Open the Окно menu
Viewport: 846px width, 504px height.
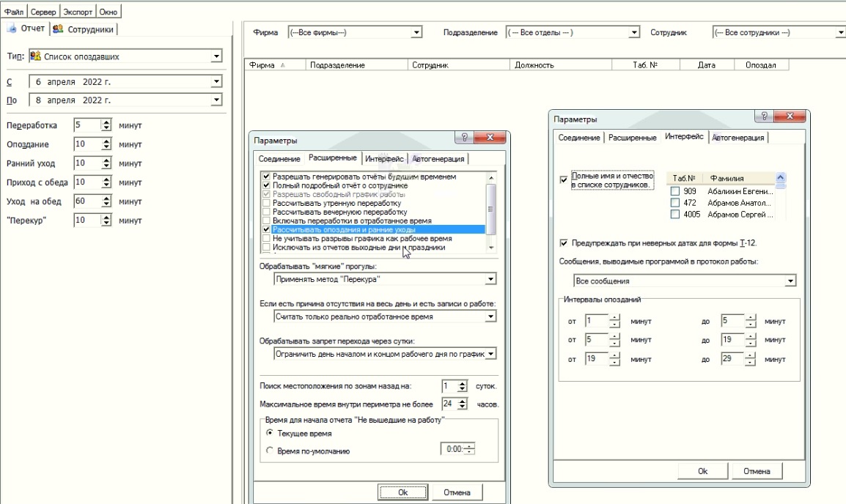point(108,11)
